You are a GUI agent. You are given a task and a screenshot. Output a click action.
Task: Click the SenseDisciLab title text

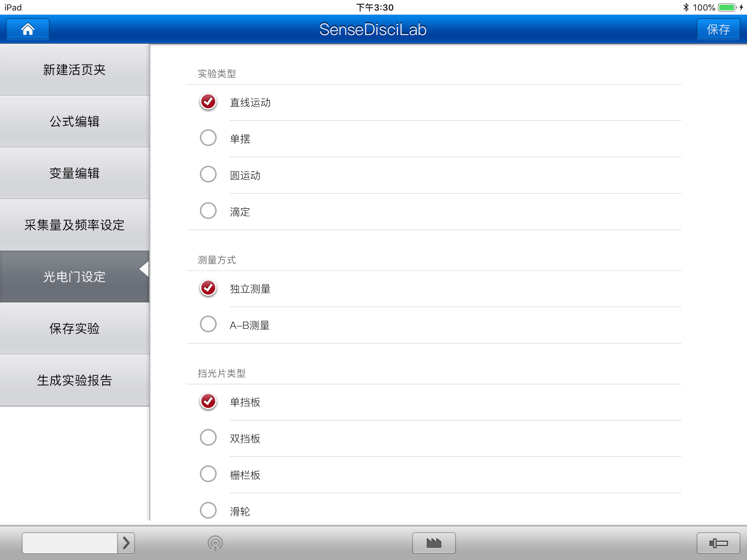pos(373,29)
